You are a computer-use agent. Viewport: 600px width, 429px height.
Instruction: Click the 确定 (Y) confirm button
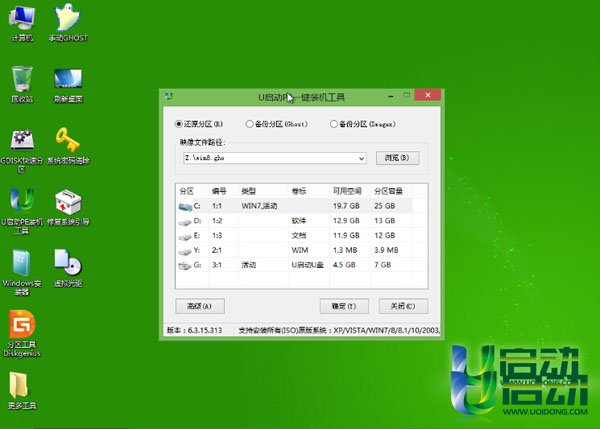[344, 306]
